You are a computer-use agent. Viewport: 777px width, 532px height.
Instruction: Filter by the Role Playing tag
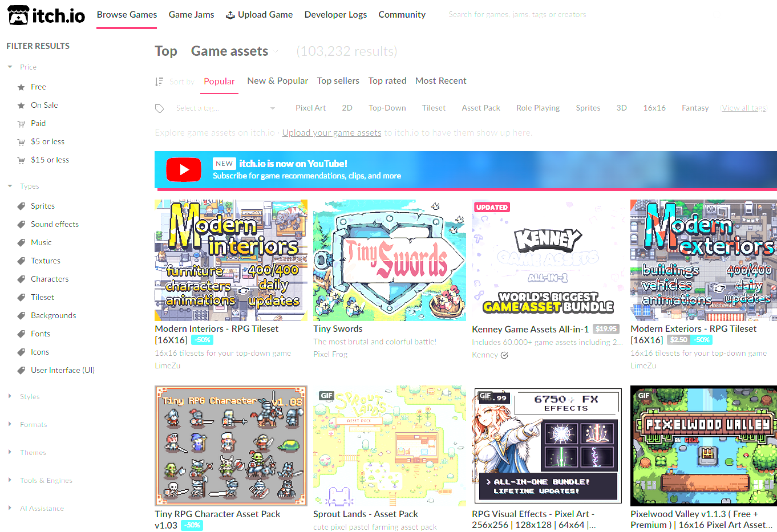point(538,108)
